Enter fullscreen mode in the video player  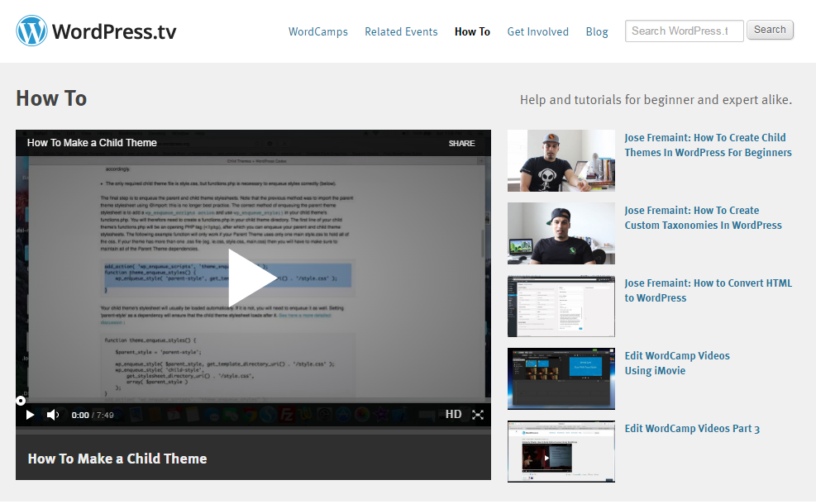[478, 415]
